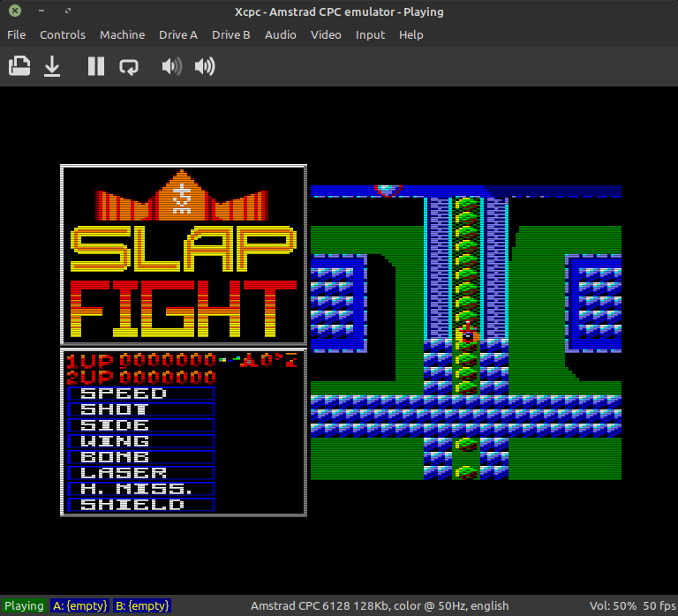Click the SLAP FIGHT game logo
The height and width of the screenshot is (616, 678).
coord(184,254)
